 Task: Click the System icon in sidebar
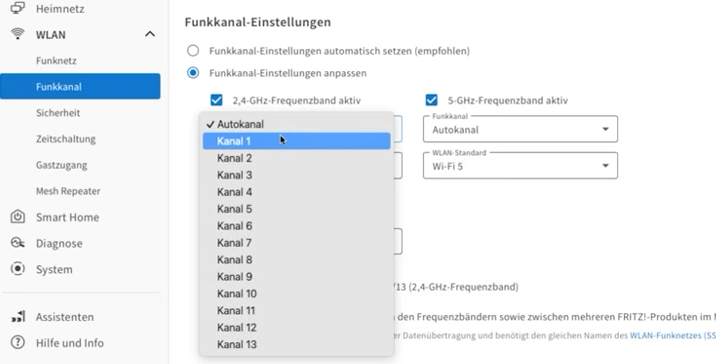click(x=17, y=269)
